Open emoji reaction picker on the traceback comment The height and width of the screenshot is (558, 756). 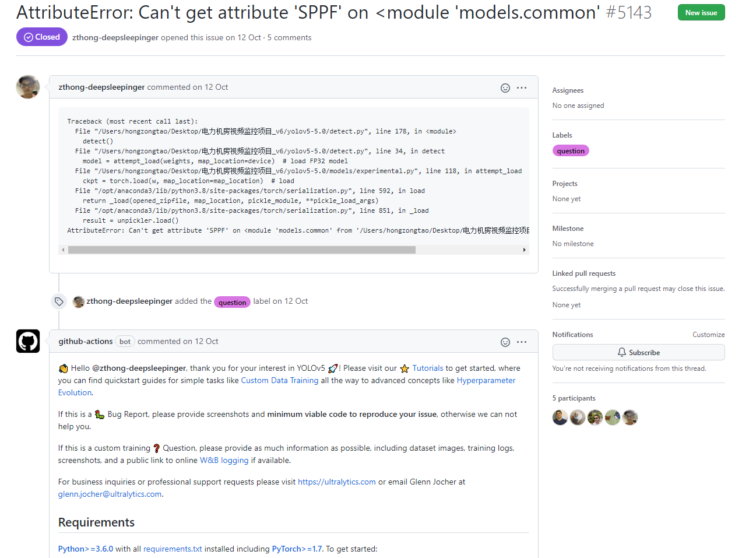[505, 87]
